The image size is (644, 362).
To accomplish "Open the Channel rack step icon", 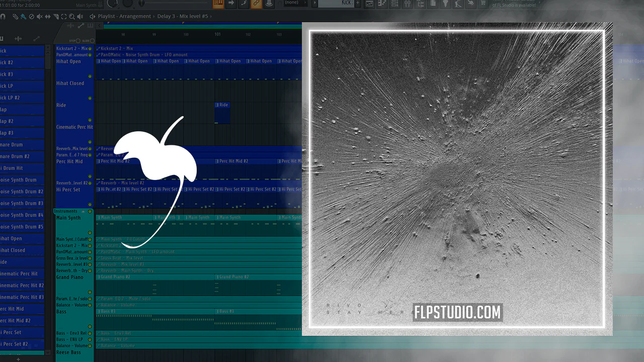I will coord(395,4).
